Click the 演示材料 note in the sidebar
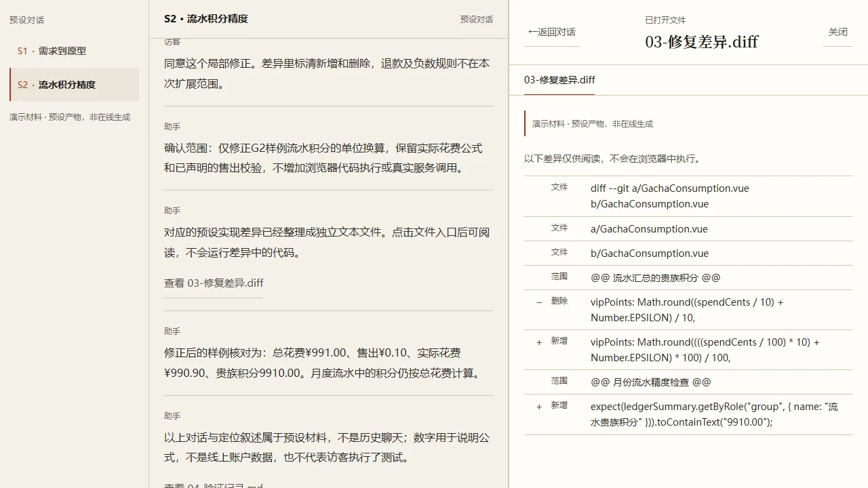 point(70,117)
